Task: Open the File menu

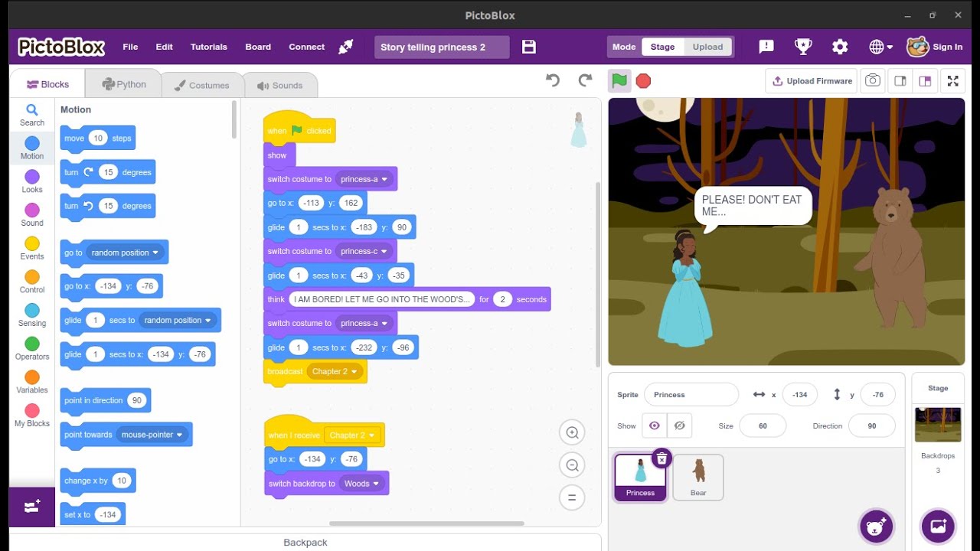Action: point(130,47)
